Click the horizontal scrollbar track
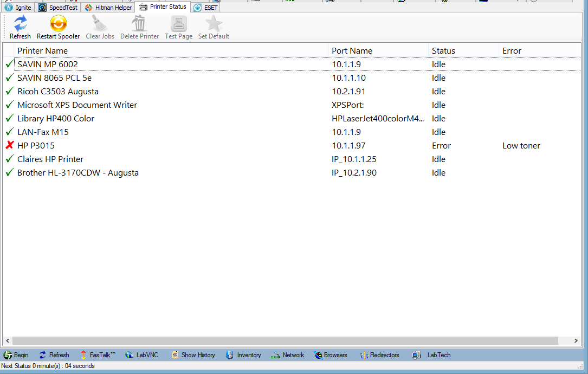This screenshot has height=374, width=588. pyautogui.click(x=285, y=340)
